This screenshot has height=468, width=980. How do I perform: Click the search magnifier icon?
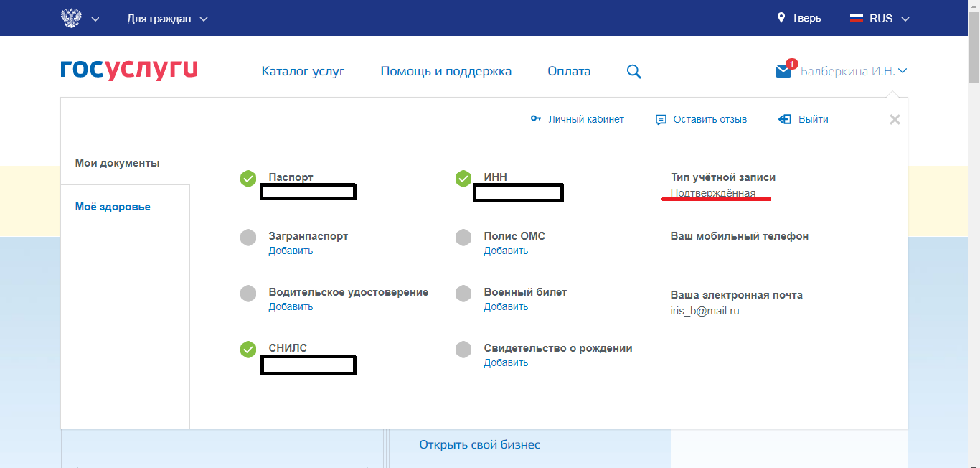633,72
